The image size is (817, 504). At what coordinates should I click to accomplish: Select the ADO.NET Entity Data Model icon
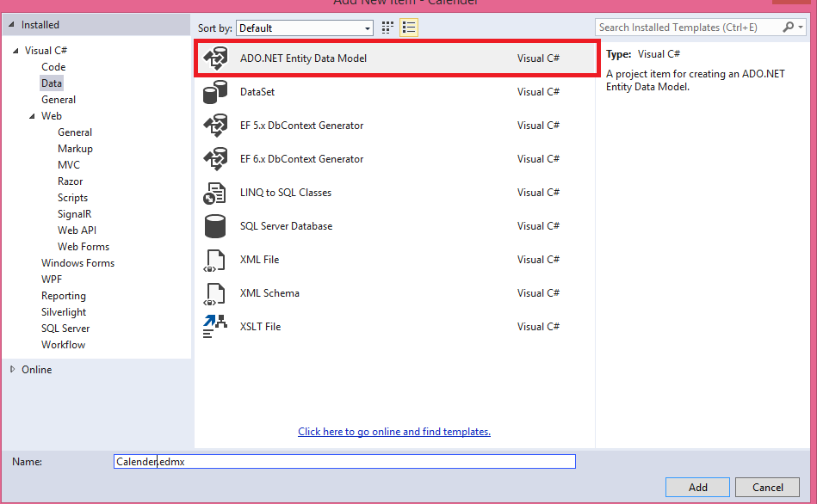(x=214, y=58)
